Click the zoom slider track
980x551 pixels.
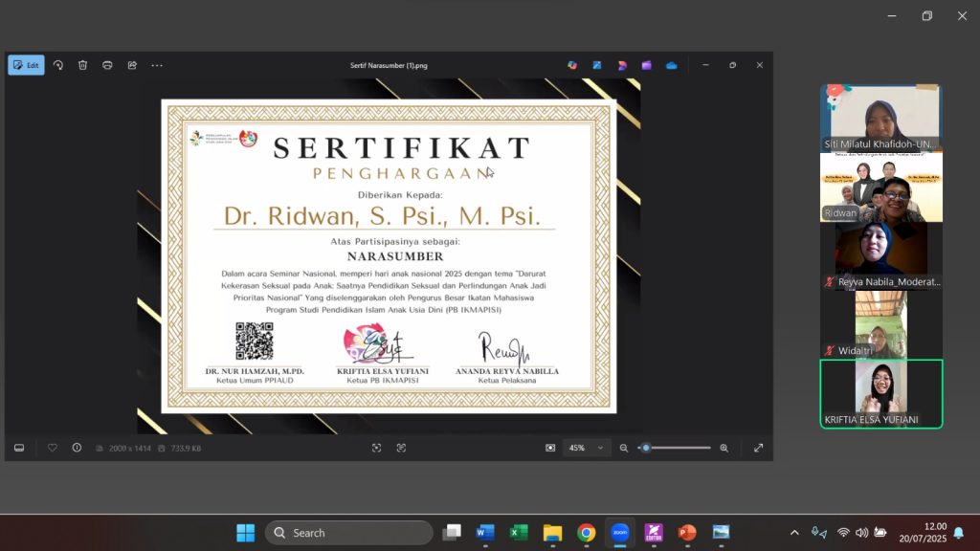[679, 448]
